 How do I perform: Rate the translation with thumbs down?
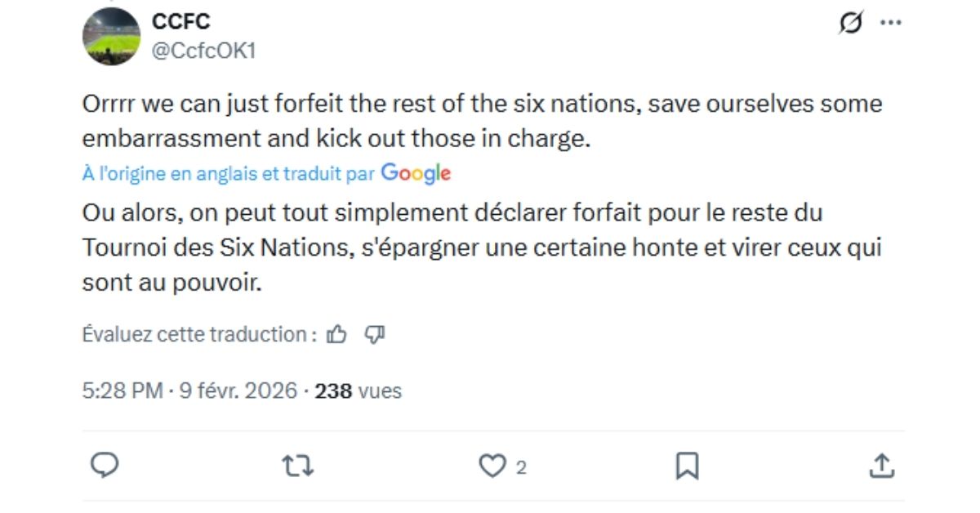tap(374, 334)
